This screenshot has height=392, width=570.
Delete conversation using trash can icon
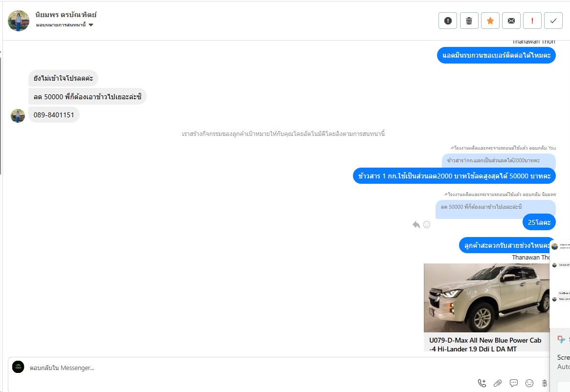click(x=469, y=21)
